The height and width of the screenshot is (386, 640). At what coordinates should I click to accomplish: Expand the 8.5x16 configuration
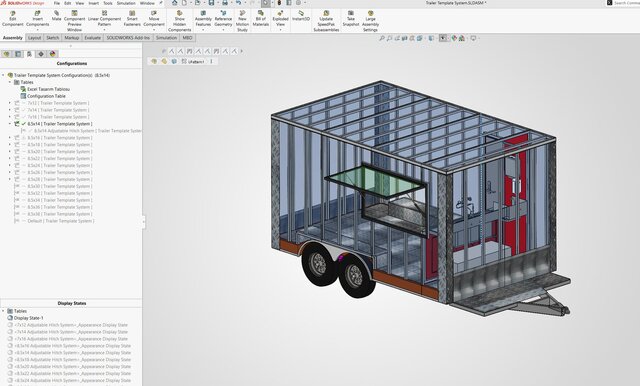click(x=10, y=138)
